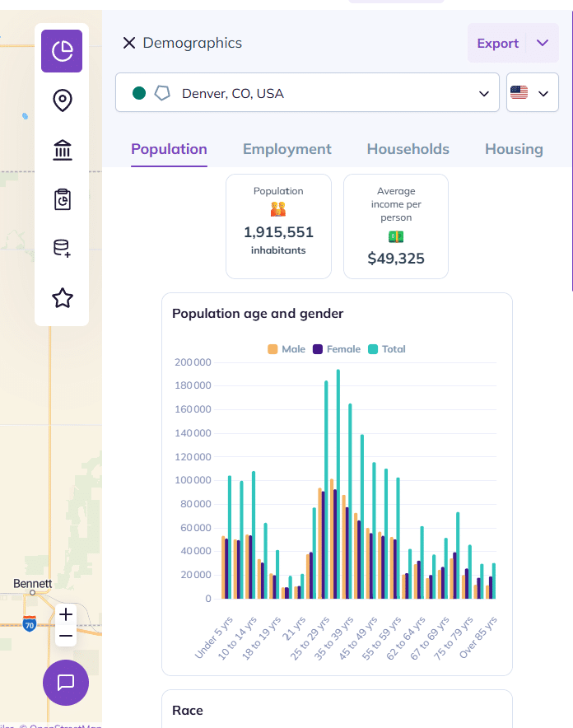Screen dimensions: 573x728
Task: Zoom in on the map
Action: (x=67, y=614)
